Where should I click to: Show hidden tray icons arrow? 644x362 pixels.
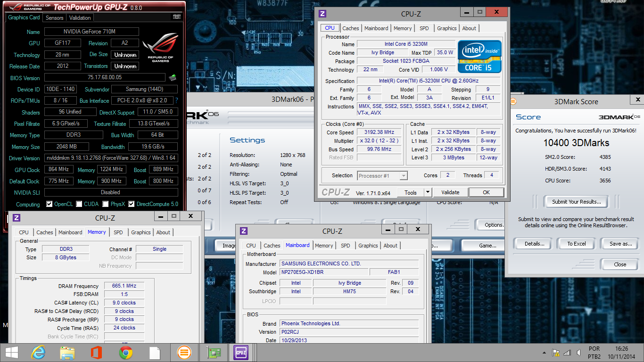click(544, 353)
